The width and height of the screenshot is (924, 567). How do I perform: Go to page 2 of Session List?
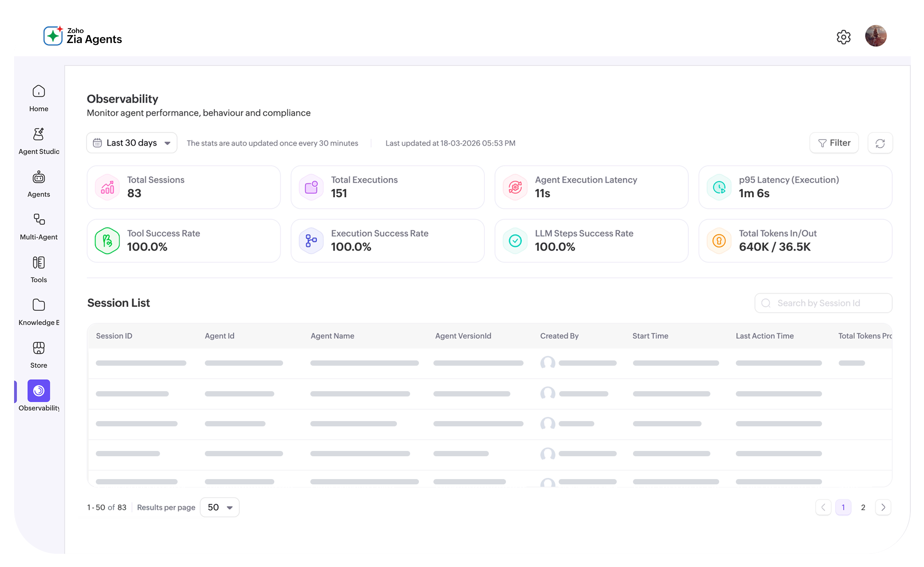863,507
